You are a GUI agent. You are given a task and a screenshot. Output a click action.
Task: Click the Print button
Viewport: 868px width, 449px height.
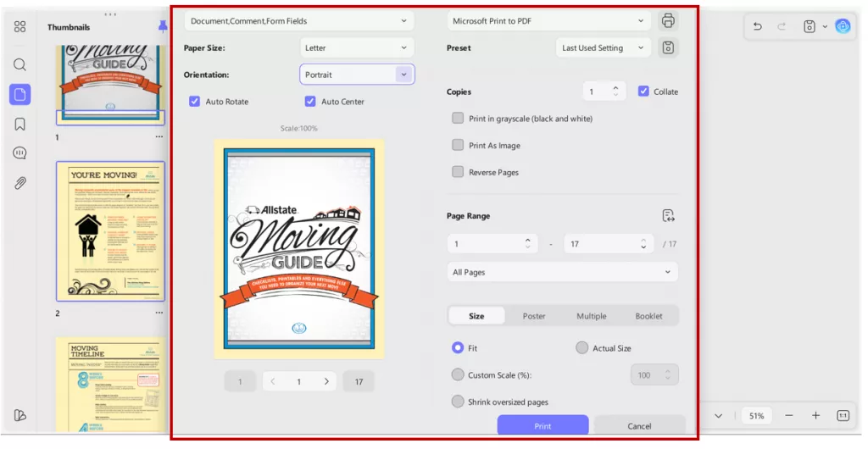click(x=542, y=425)
